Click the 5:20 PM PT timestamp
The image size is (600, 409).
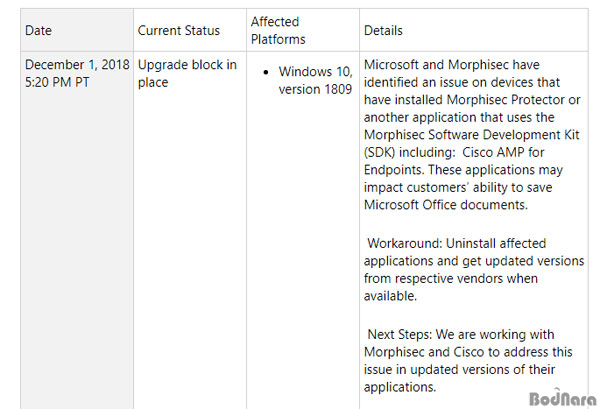57,82
